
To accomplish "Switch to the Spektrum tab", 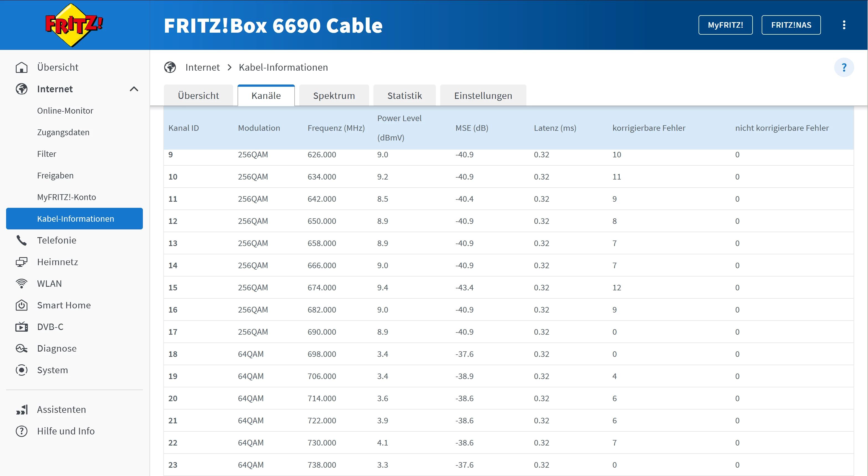I will point(334,96).
